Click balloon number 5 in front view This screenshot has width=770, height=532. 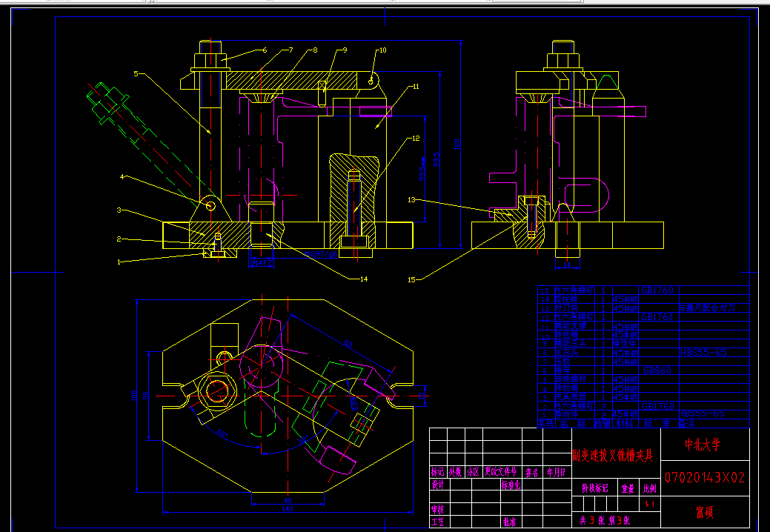(136, 73)
